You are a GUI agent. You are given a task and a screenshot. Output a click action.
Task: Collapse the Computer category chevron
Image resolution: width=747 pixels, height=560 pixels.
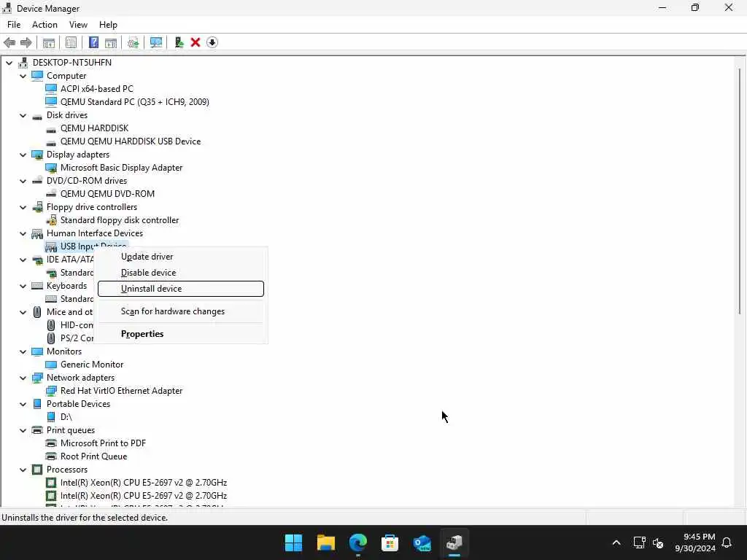[x=23, y=76]
